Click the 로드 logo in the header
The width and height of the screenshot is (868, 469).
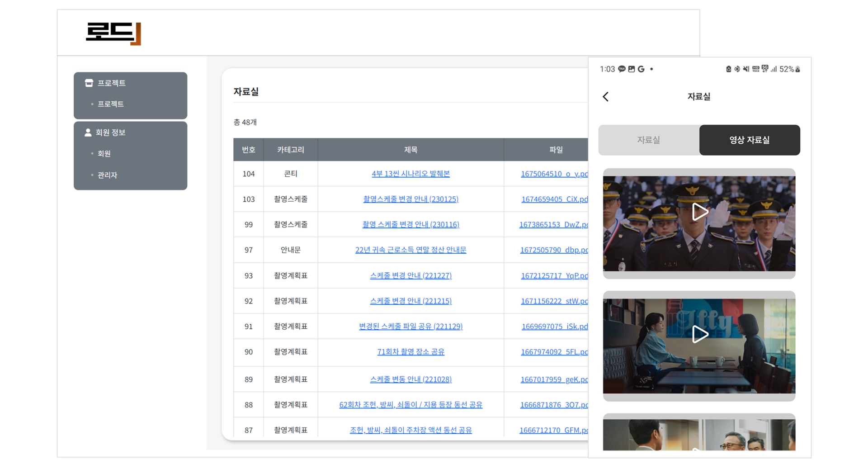click(x=113, y=33)
